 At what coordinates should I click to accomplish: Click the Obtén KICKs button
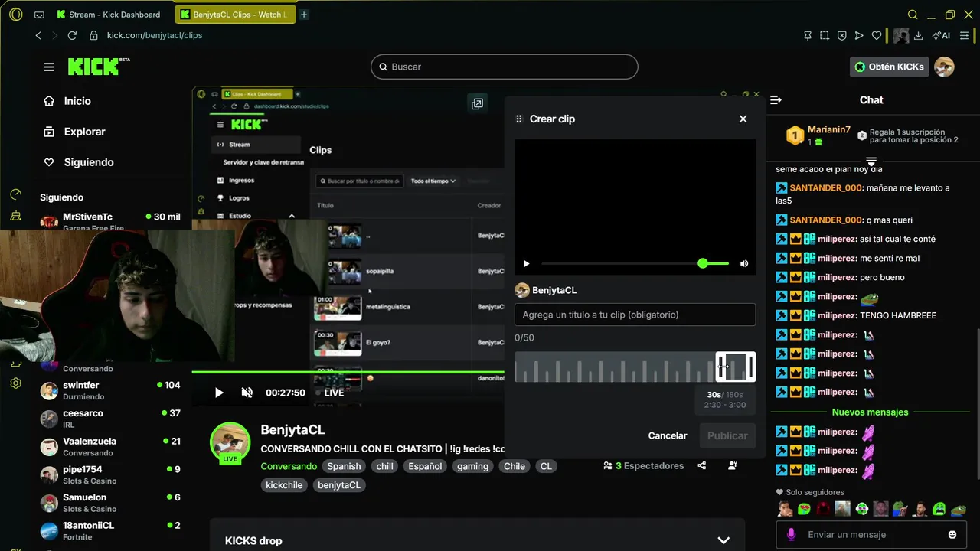click(889, 67)
